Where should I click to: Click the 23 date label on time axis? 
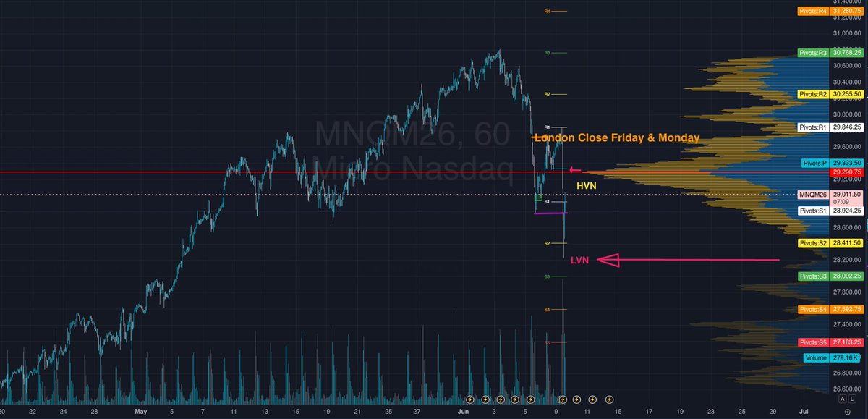[710, 410]
